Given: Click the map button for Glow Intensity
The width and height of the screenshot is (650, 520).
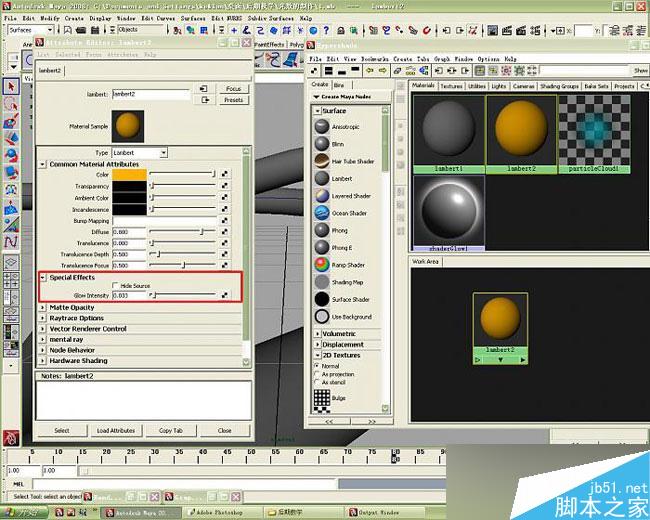Looking at the screenshot, I should (x=225, y=295).
